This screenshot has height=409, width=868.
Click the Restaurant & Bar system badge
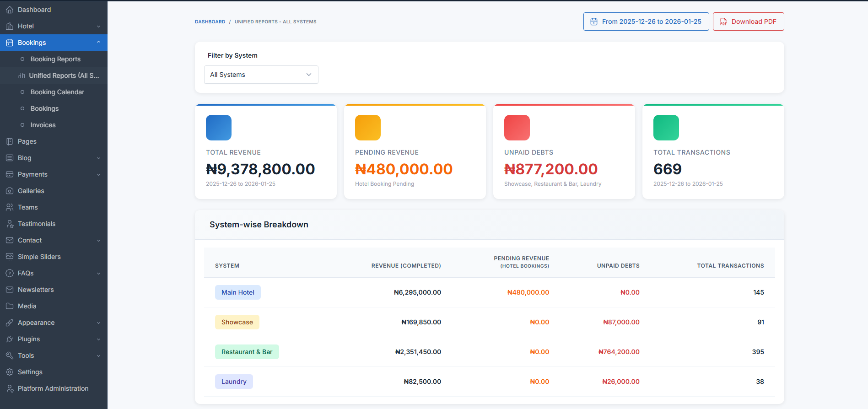pyautogui.click(x=247, y=352)
